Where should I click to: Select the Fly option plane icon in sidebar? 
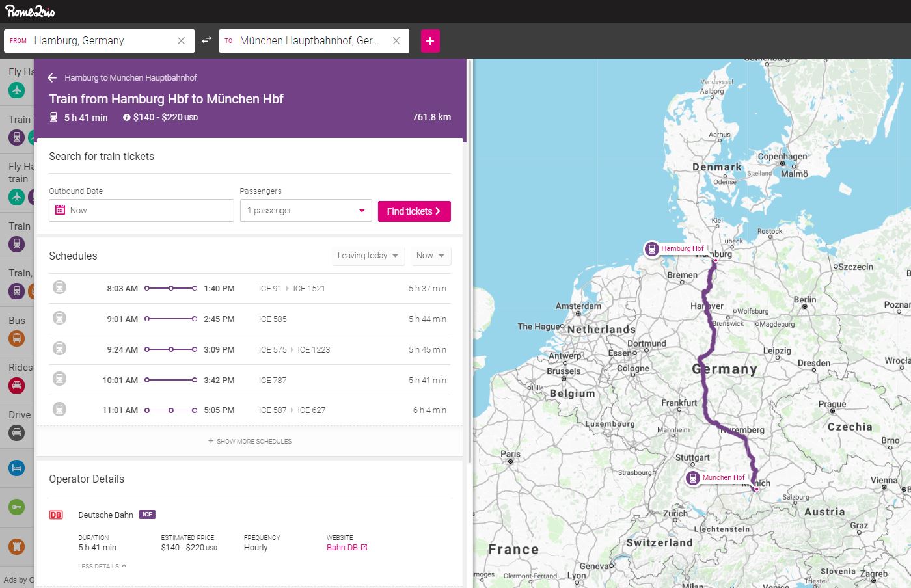click(17, 90)
